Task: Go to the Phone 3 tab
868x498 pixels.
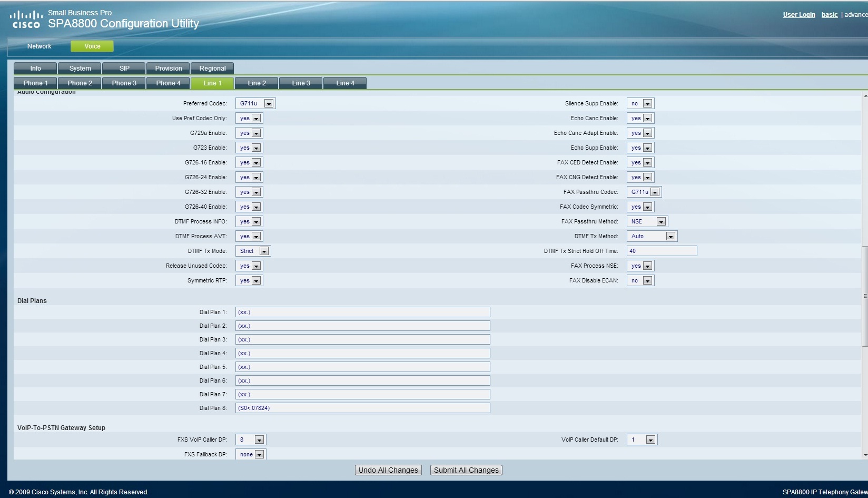Action: [124, 83]
